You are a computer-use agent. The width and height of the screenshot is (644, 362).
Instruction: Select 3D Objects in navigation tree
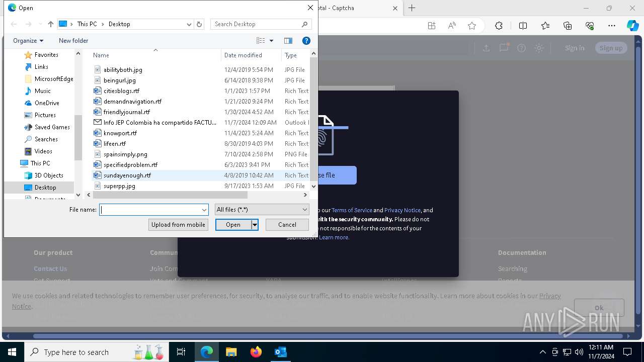(49, 175)
